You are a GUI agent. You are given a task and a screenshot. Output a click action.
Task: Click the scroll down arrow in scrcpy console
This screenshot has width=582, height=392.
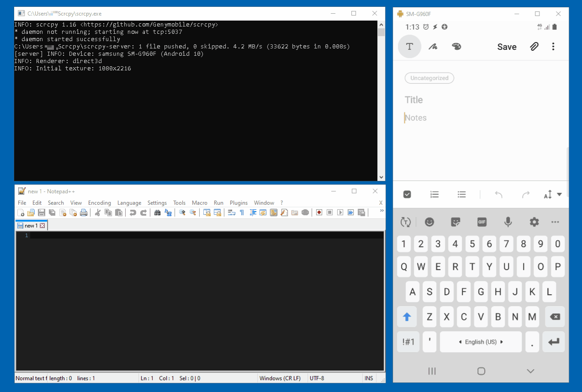381,177
